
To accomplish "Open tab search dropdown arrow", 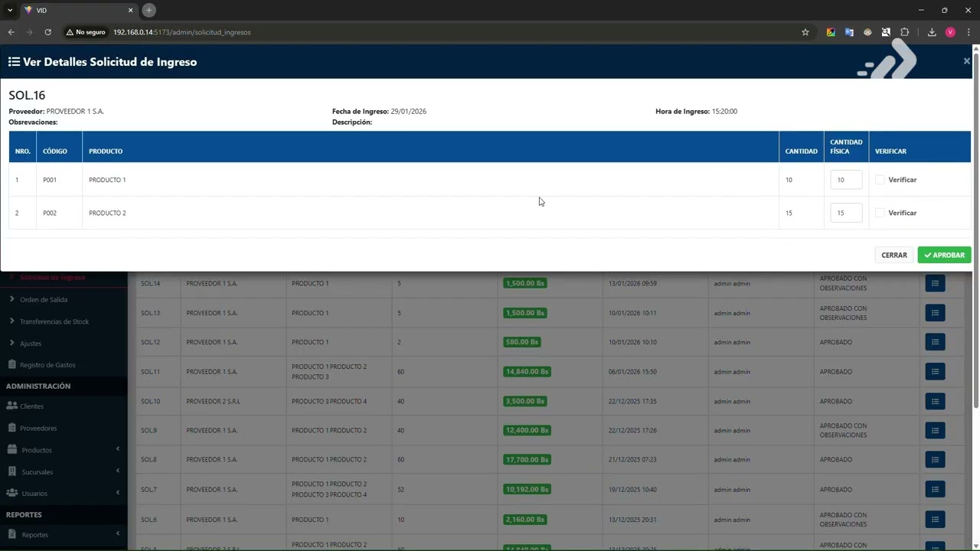I will [x=10, y=10].
